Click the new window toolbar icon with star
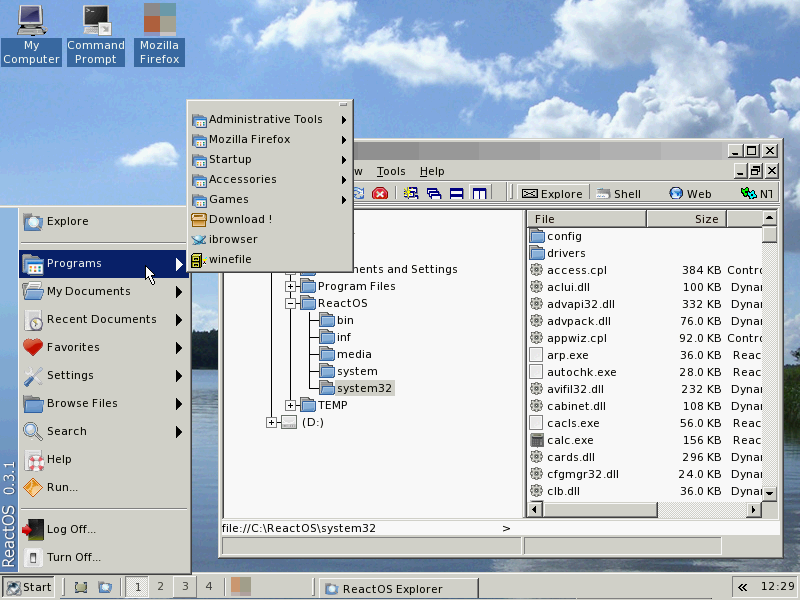800x600 pixels. tap(410, 193)
